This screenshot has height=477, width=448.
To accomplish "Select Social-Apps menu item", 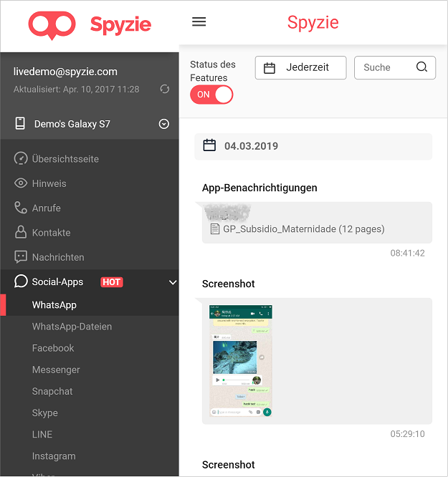I will [90, 282].
